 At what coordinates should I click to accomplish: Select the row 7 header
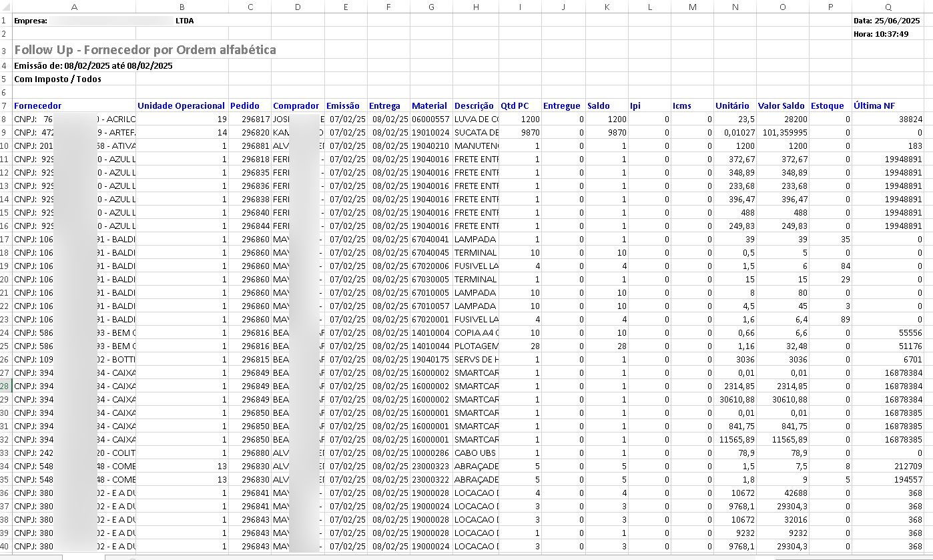click(x=6, y=105)
